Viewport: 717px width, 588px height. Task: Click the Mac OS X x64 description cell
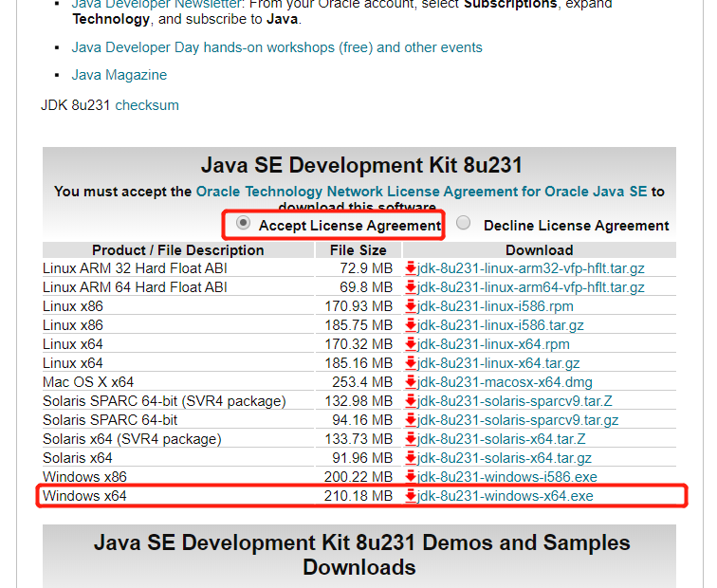tap(178, 382)
